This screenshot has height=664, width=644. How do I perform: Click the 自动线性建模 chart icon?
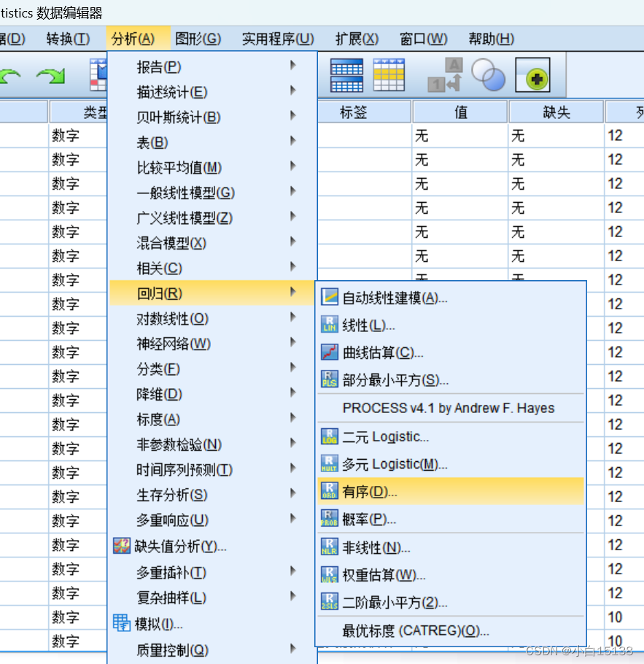tap(330, 297)
